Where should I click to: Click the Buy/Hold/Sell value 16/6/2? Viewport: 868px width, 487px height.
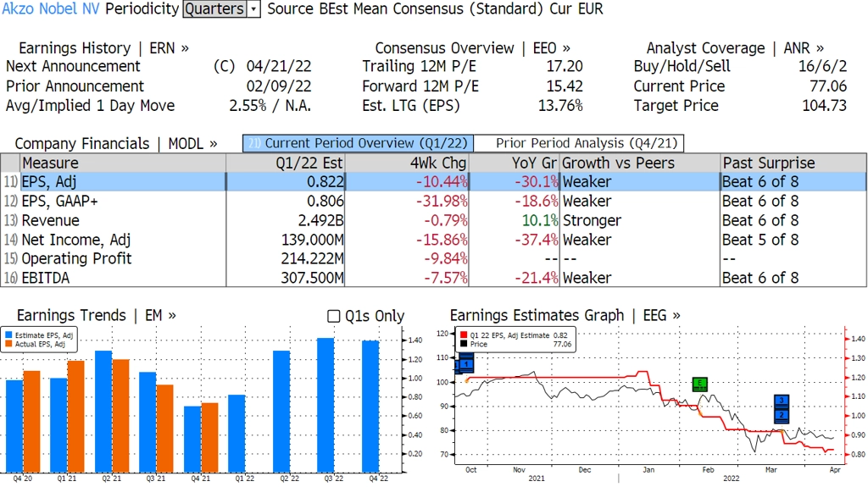(x=822, y=66)
